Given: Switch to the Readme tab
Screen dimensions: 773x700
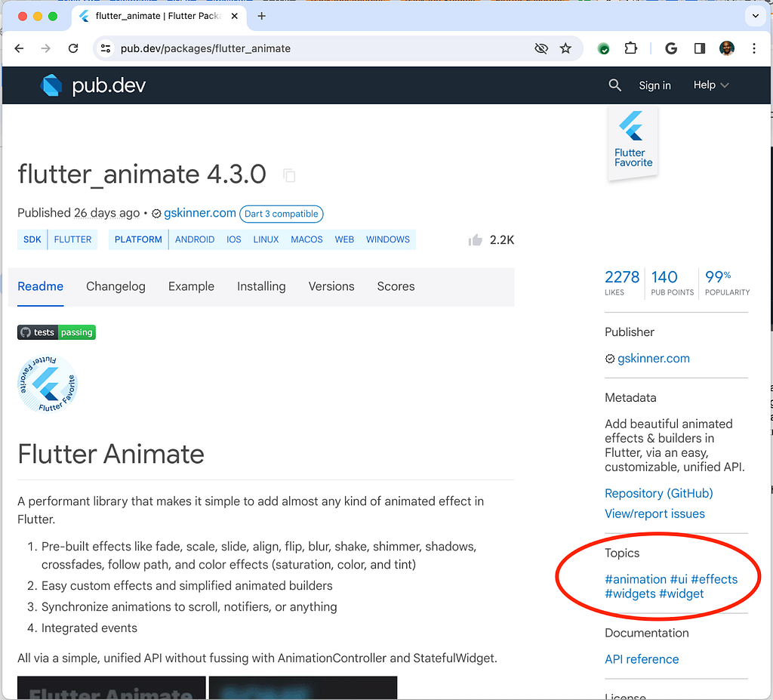Looking at the screenshot, I should coord(41,287).
